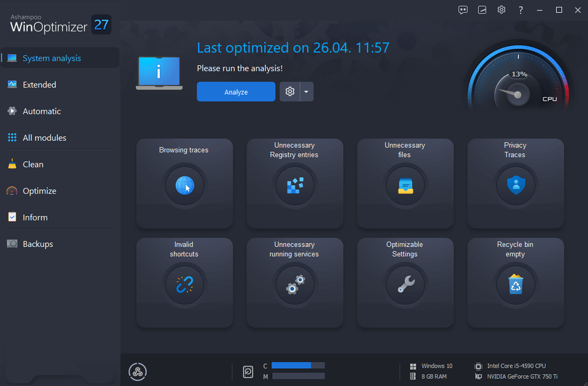
Task: Click the Privacy Traces shield icon
Action: (x=515, y=186)
